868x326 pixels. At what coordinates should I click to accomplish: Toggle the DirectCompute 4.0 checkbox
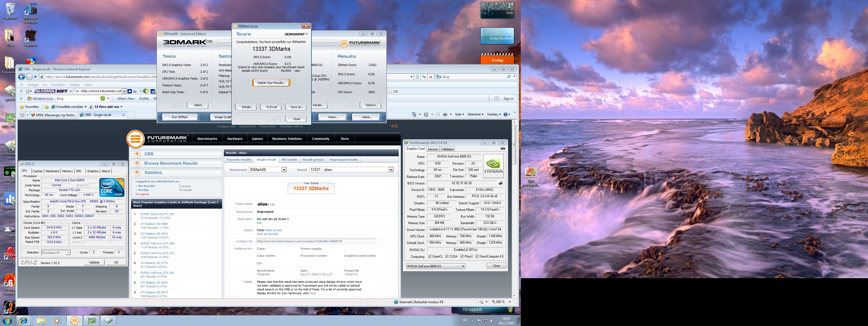[477, 256]
